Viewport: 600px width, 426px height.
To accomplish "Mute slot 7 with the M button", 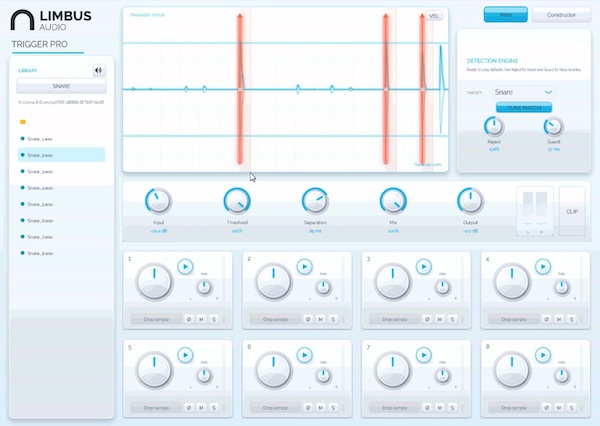I will [x=440, y=408].
